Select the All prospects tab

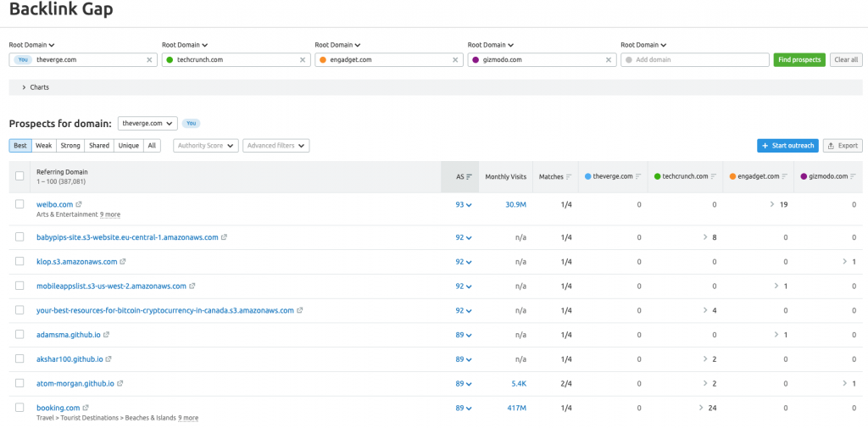[152, 146]
